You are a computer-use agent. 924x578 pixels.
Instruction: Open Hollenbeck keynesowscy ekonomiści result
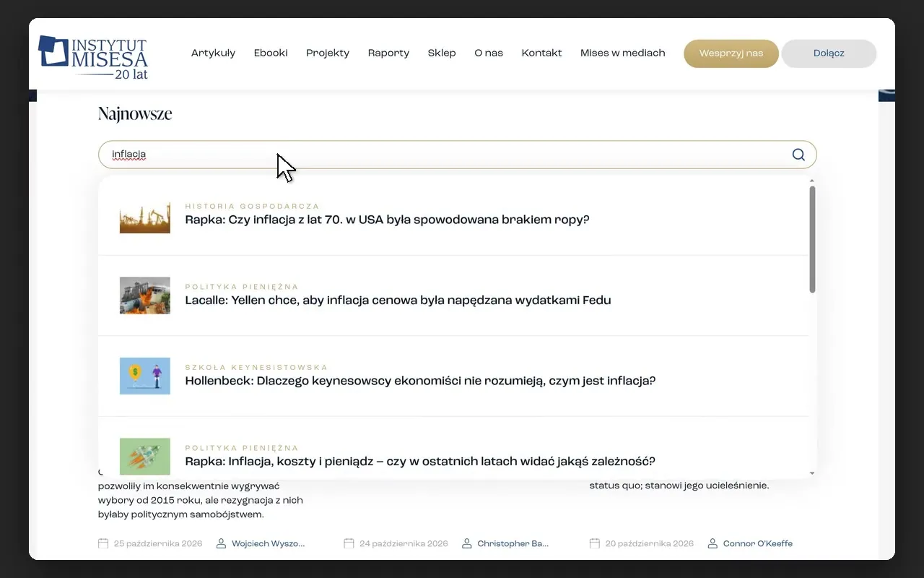click(420, 381)
